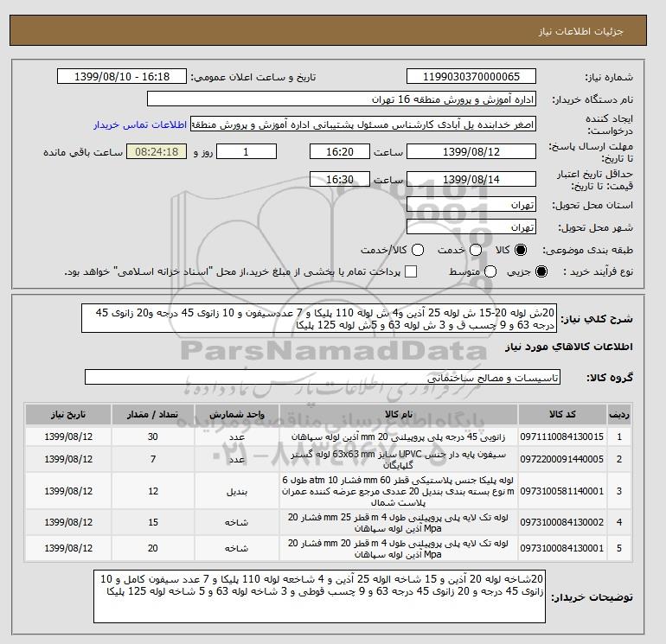Screen dimensions: 666x644
Task: Click quantity 30 in row 1
Action: pyautogui.click(x=153, y=437)
